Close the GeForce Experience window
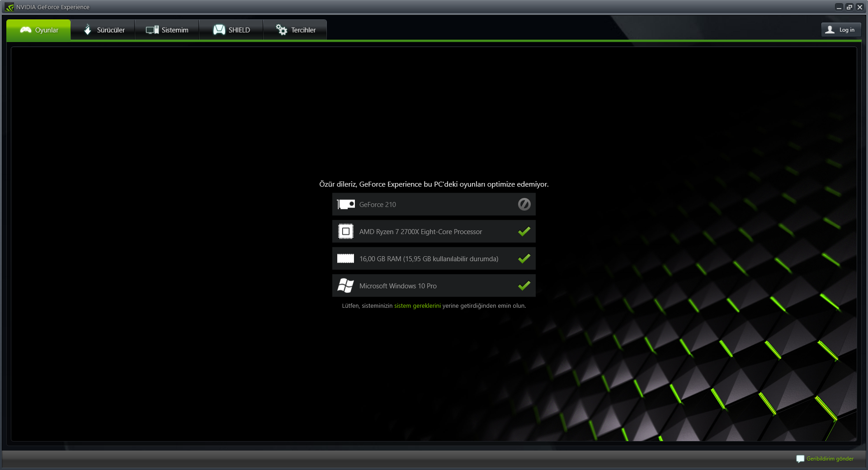This screenshot has width=868, height=470. 860,7
